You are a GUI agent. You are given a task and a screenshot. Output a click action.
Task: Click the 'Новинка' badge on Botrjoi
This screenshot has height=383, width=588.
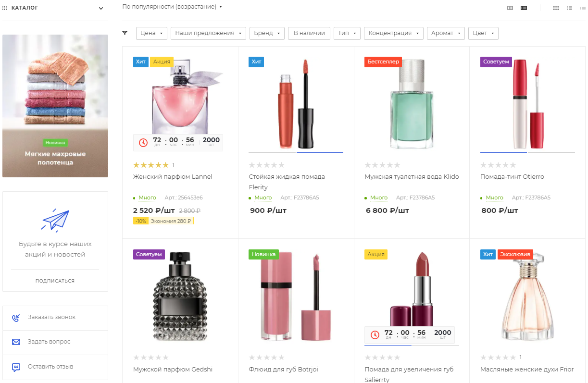[x=263, y=254]
